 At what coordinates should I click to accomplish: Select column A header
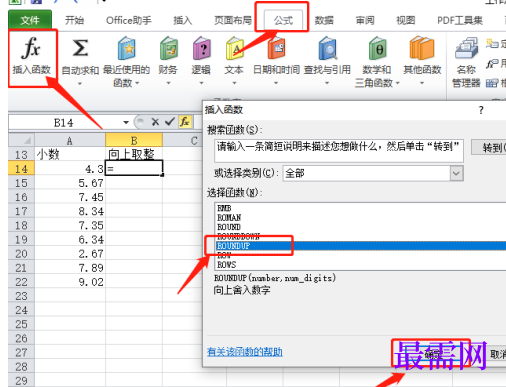point(70,140)
